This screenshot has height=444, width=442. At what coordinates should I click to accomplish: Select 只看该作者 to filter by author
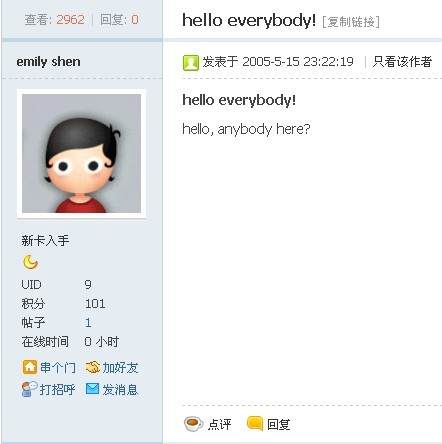point(402,62)
